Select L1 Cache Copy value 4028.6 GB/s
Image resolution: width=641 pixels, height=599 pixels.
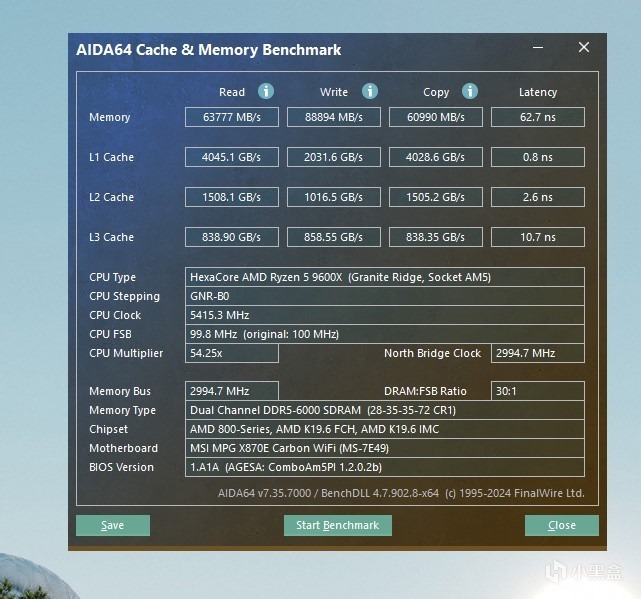[x=436, y=157]
